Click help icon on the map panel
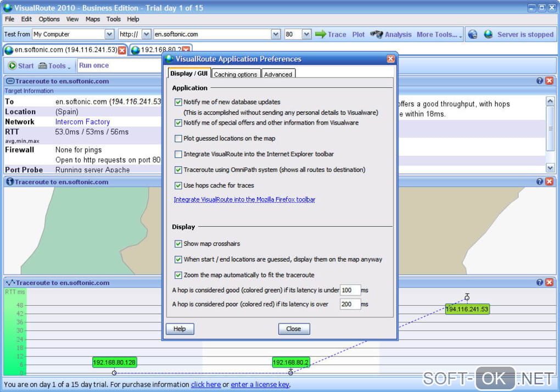This screenshot has height=392, width=560. click(x=540, y=181)
